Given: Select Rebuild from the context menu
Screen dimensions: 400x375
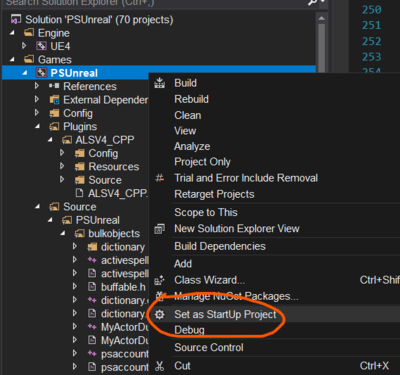Looking at the screenshot, I should (x=191, y=99).
